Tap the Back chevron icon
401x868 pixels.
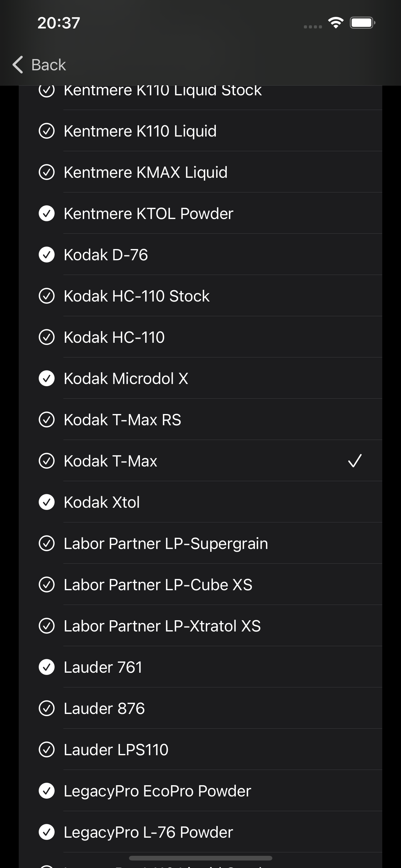(x=18, y=64)
